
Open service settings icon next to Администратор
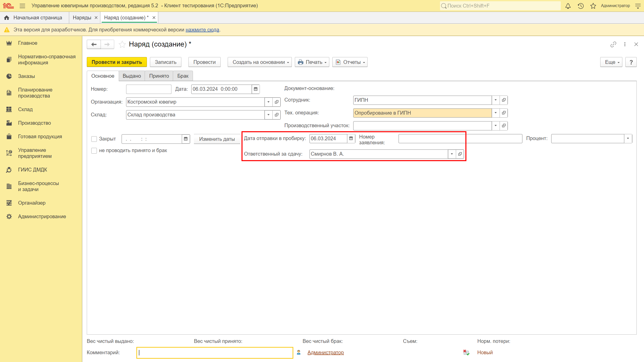(638, 6)
